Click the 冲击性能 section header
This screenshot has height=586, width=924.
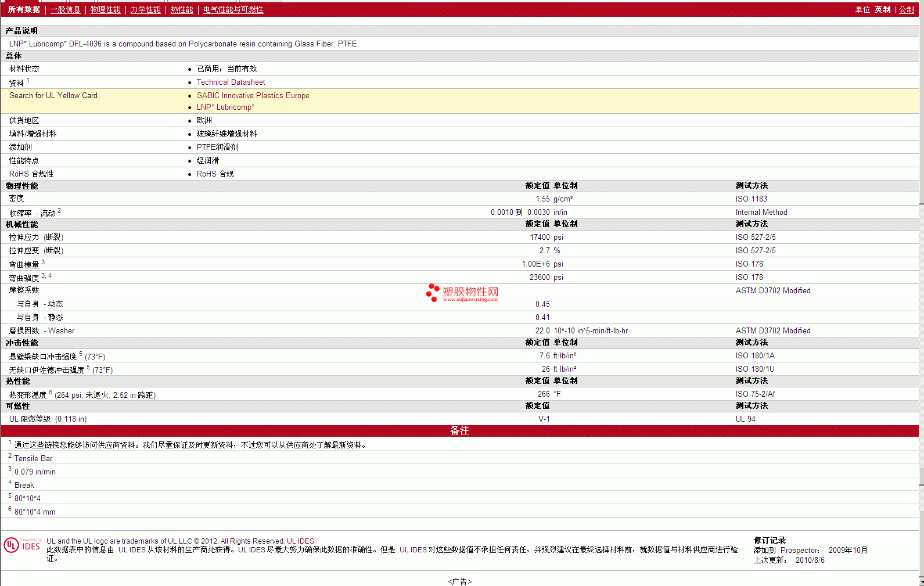pos(21,343)
